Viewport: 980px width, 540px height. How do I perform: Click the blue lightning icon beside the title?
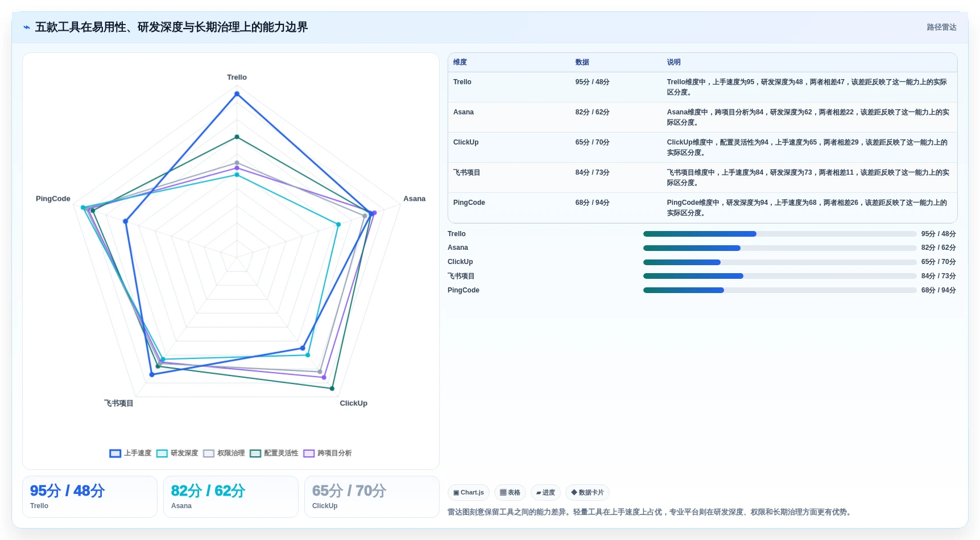27,27
